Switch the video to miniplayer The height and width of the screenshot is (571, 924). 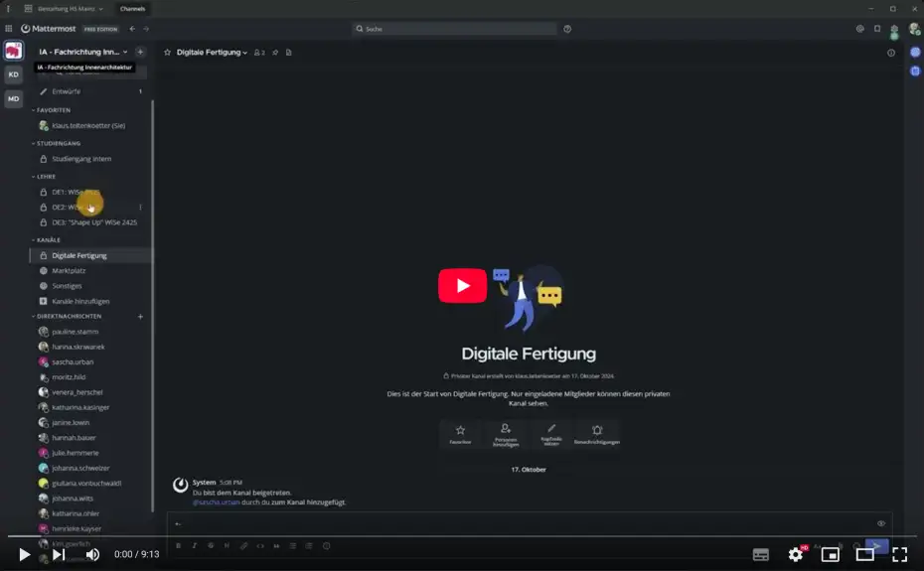tap(831, 554)
